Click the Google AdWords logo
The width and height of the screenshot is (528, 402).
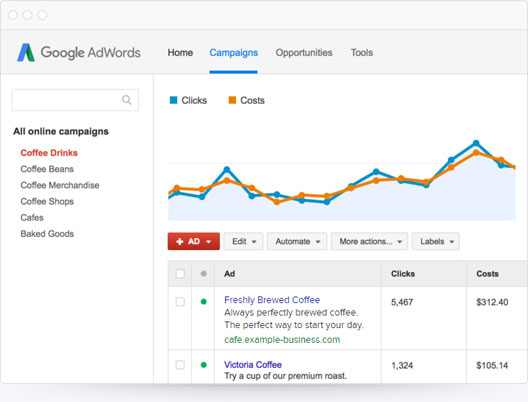pos(79,53)
